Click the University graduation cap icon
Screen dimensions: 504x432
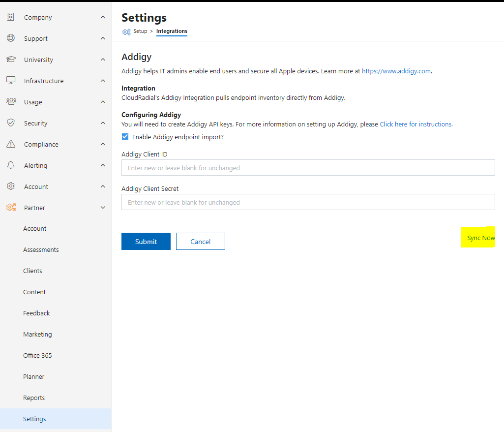tap(11, 59)
